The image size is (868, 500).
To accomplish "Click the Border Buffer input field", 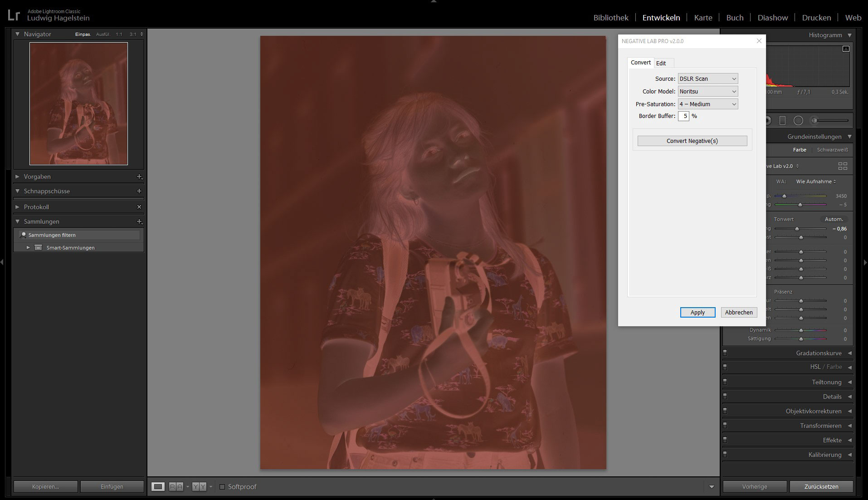I will pyautogui.click(x=683, y=116).
